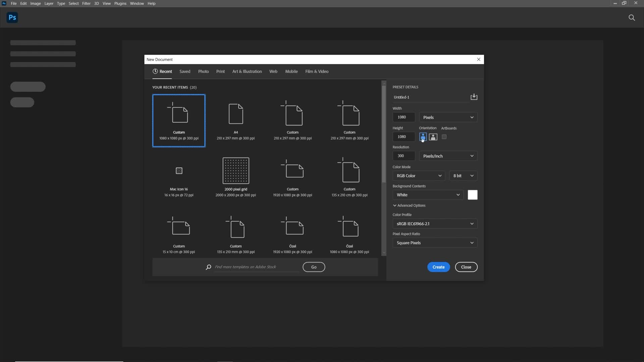Click the search Adobe Stock icon
Screen dimensions: 644x362
[208, 266]
